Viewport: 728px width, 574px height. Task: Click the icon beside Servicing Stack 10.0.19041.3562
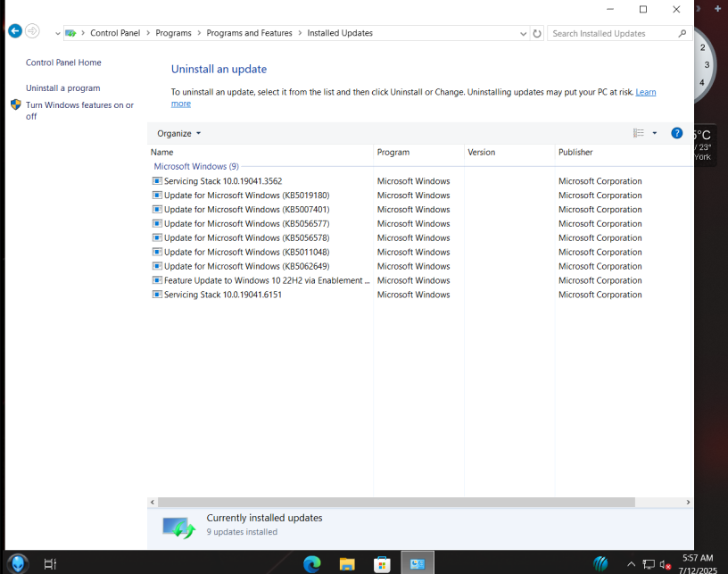[157, 180]
